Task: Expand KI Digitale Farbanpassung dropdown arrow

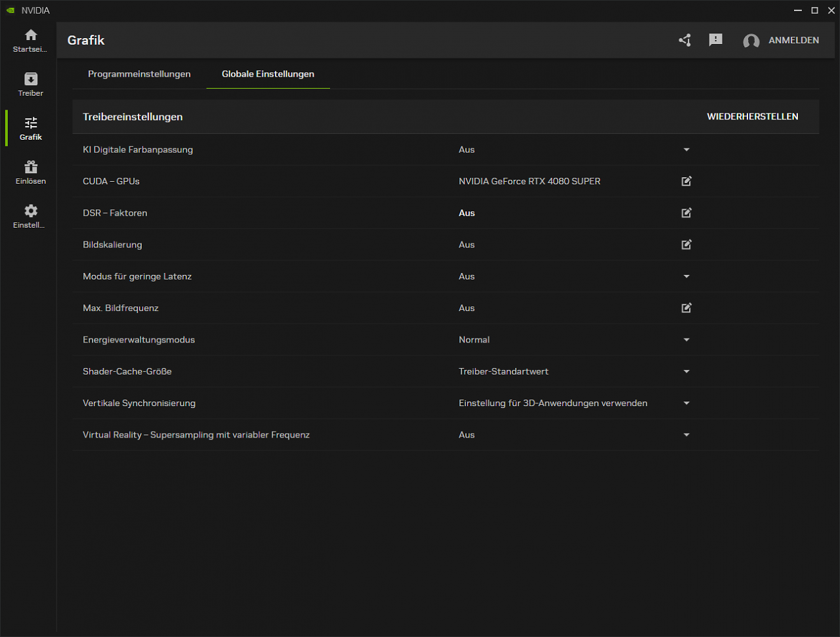Action: point(686,150)
